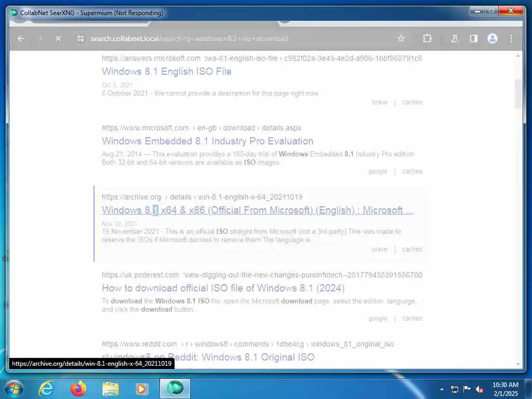This screenshot has height=399, width=532.
Task: Open the Windows Start button
Action: [14, 389]
